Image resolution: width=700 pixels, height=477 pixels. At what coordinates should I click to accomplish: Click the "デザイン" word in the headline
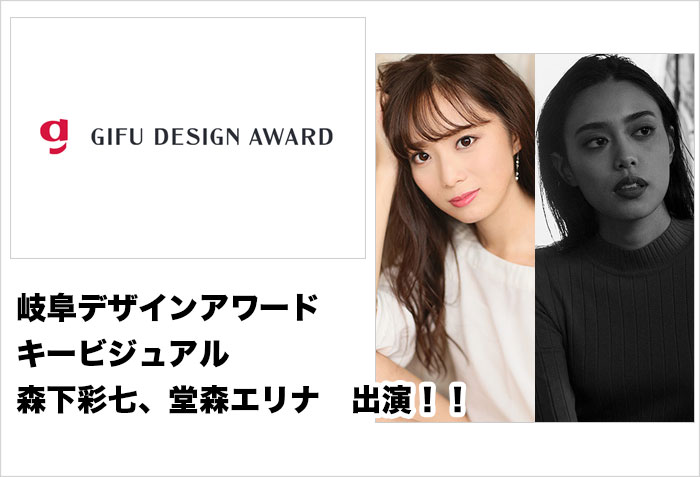point(138,307)
